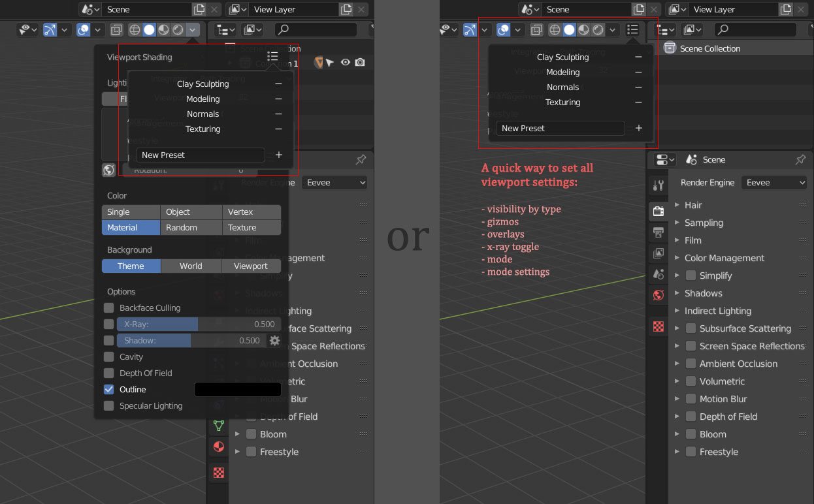Remove Clay Sculpting preset in right popover
Screen dimensions: 814x504
pyautogui.click(x=638, y=57)
